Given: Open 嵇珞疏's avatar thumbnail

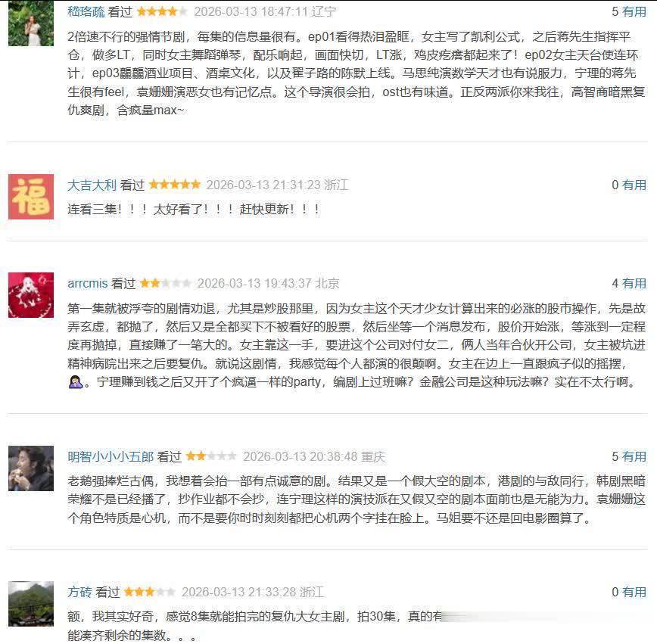Looking at the screenshot, I should (x=31, y=23).
